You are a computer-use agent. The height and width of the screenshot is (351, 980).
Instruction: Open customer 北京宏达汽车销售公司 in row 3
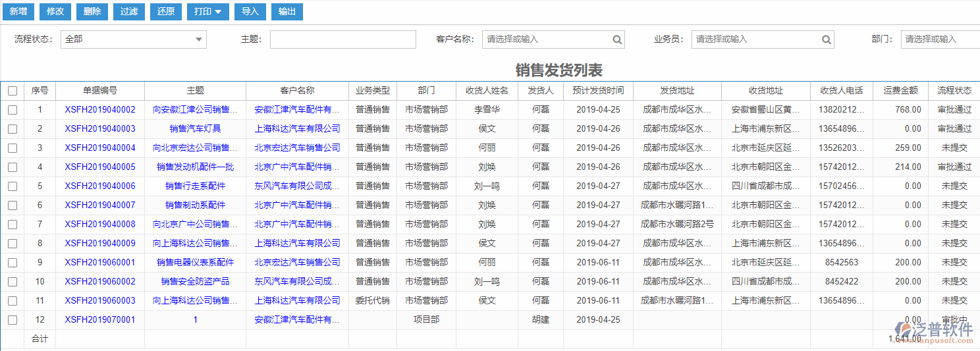tap(298, 148)
